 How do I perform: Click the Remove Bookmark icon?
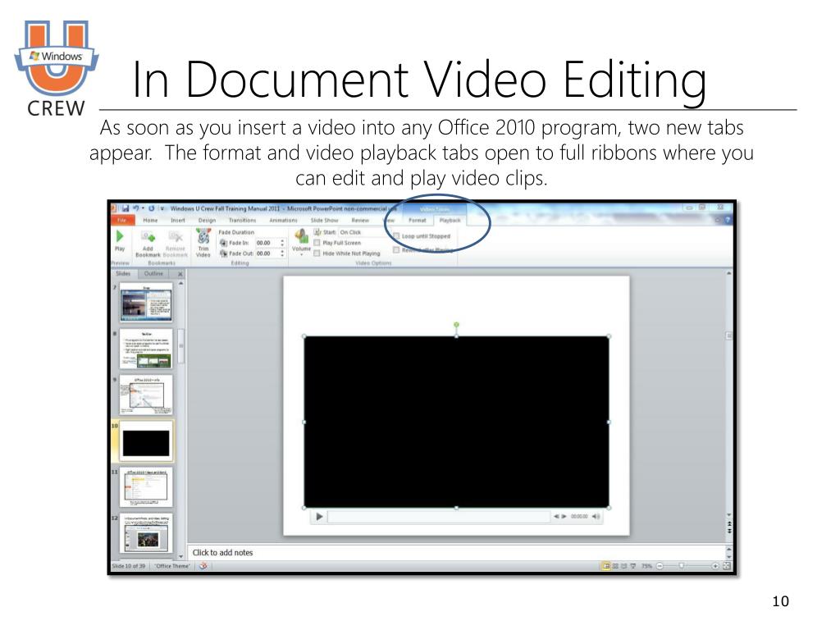click(176, 236)
